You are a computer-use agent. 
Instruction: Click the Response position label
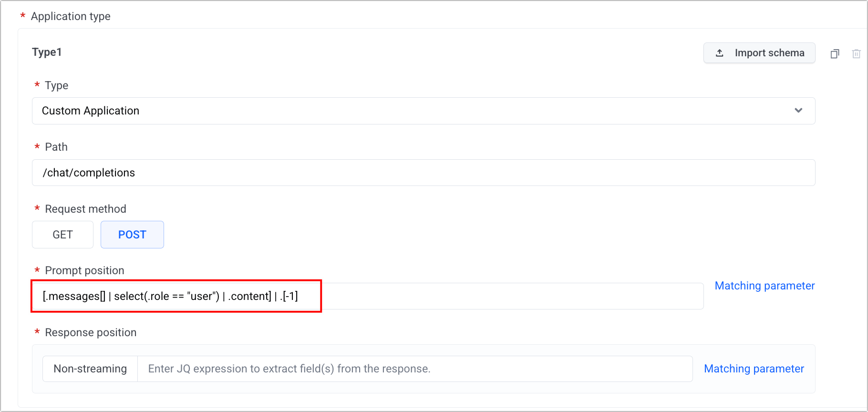pos(91,332)
